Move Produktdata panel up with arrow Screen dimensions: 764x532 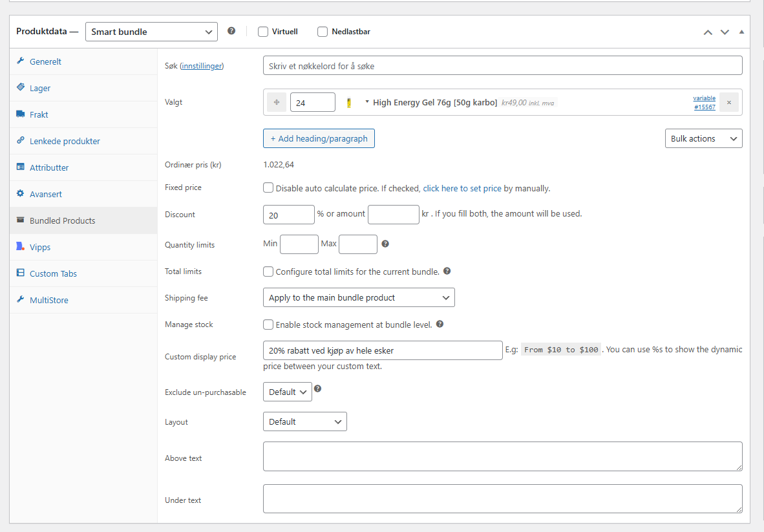tap(708, 32)
